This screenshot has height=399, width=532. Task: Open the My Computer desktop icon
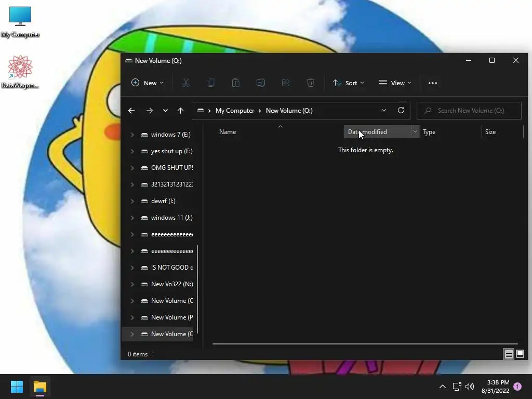(x=20, y=21)
